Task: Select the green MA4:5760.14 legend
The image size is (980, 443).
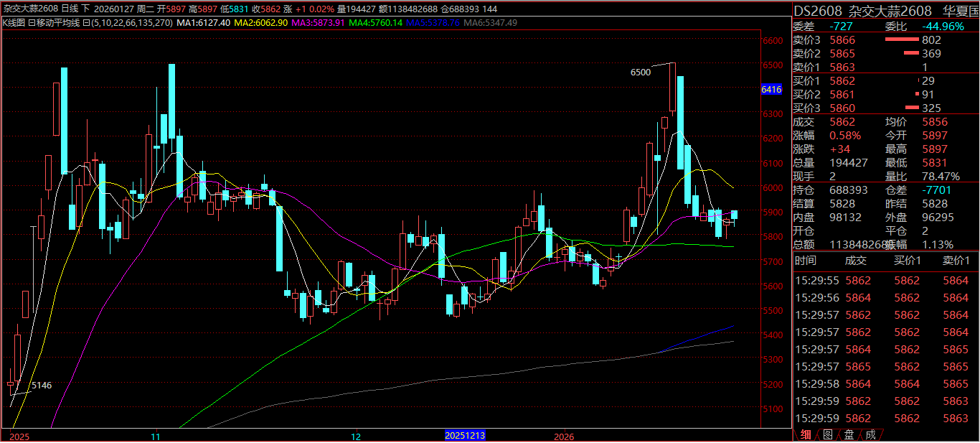Action: 375,23
